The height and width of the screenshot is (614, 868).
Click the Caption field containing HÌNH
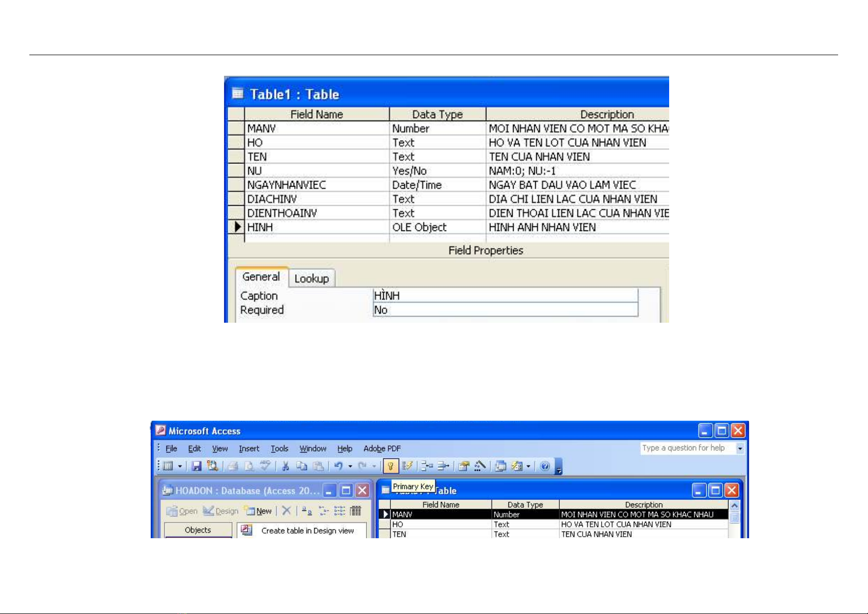click(x=505, y=296)
